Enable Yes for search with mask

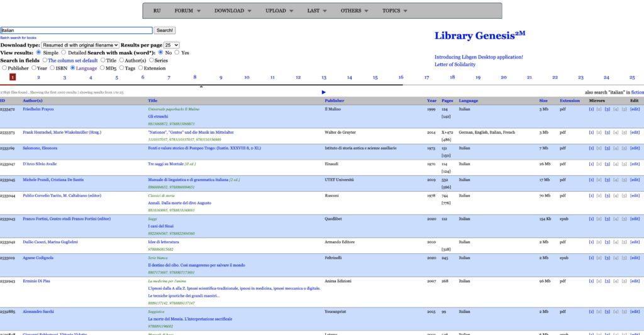point(177,53)
